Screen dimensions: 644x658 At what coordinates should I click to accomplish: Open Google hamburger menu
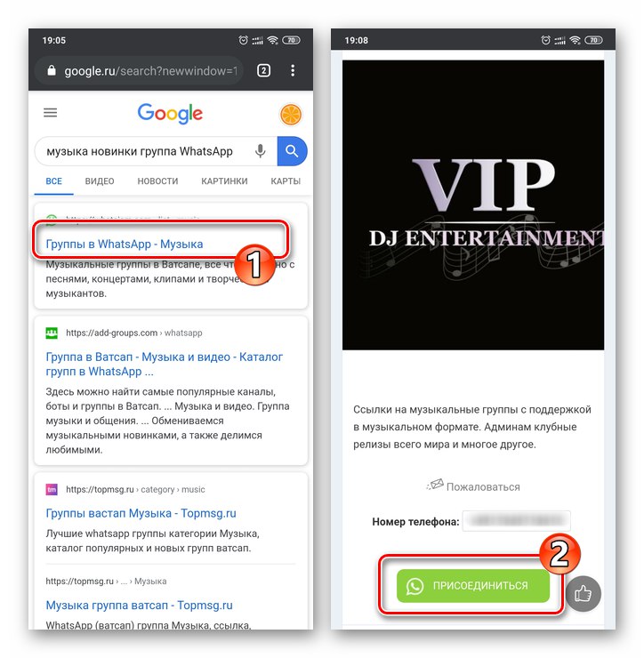tap(51, 112)
